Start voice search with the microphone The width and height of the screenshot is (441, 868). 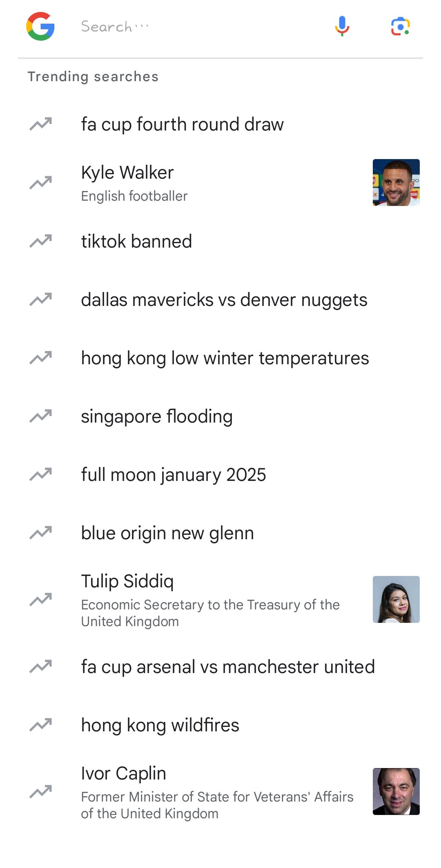pyautogui.click(x=342, y=27)
